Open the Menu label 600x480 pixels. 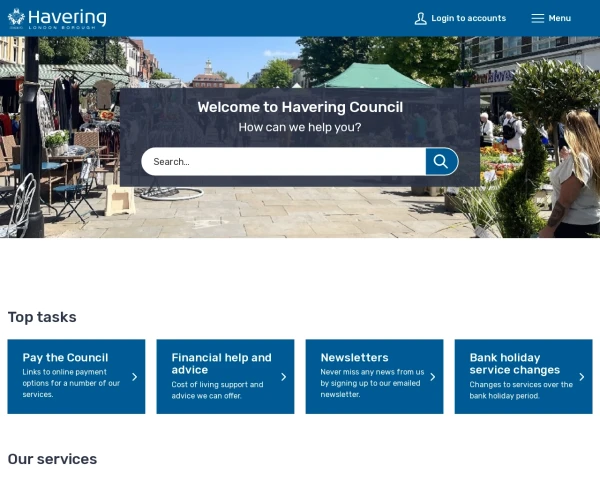559,18
